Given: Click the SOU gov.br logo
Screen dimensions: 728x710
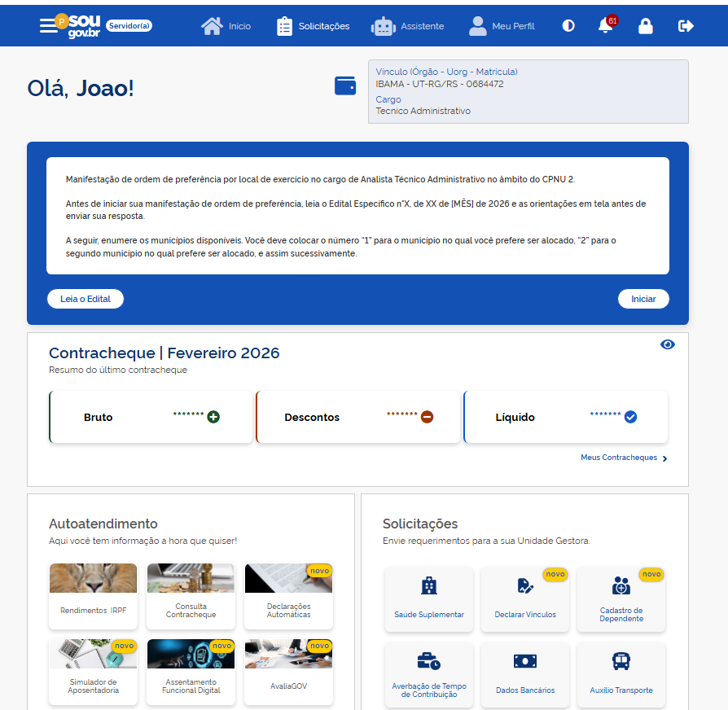Looking at the screenshot, I should pyautogui.click(x=84, y=26).
